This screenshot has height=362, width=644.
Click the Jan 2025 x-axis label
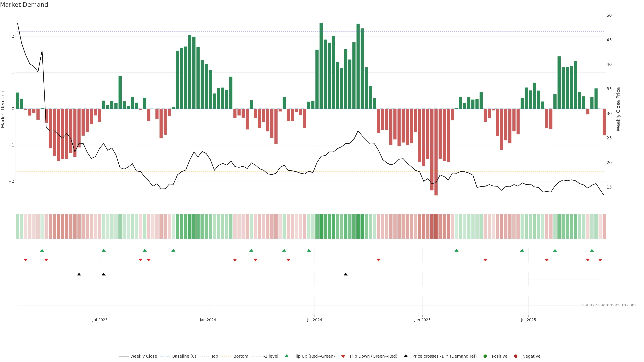[x=422, y=320]
